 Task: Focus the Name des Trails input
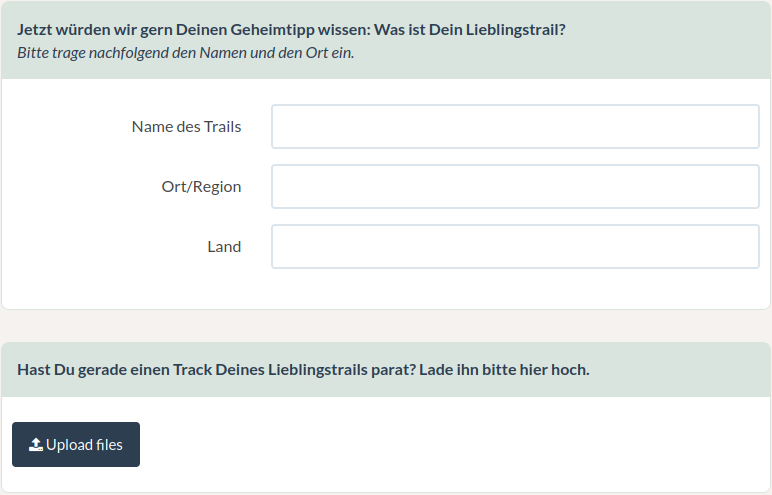pyautogui.click(x=515, y=127)
